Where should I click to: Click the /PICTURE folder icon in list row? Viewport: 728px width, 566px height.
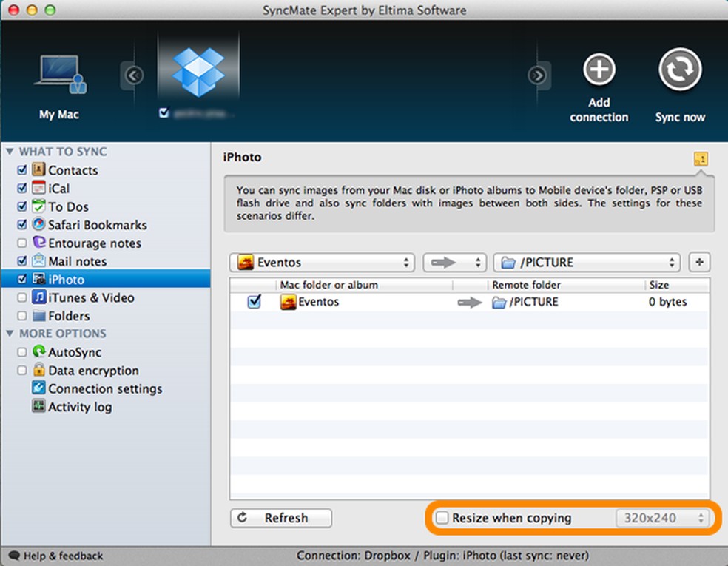pyautogui.click(x=499, y=303)
